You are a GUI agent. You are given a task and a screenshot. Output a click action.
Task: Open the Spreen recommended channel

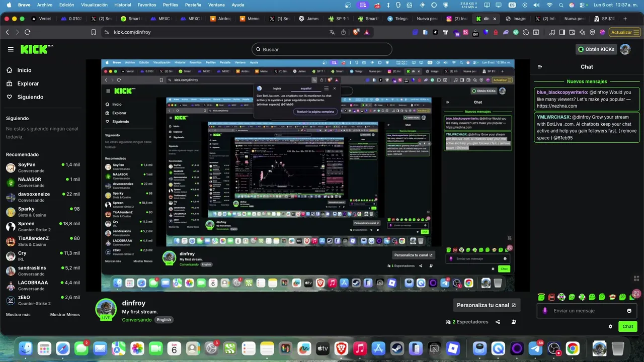coord(43,226)
